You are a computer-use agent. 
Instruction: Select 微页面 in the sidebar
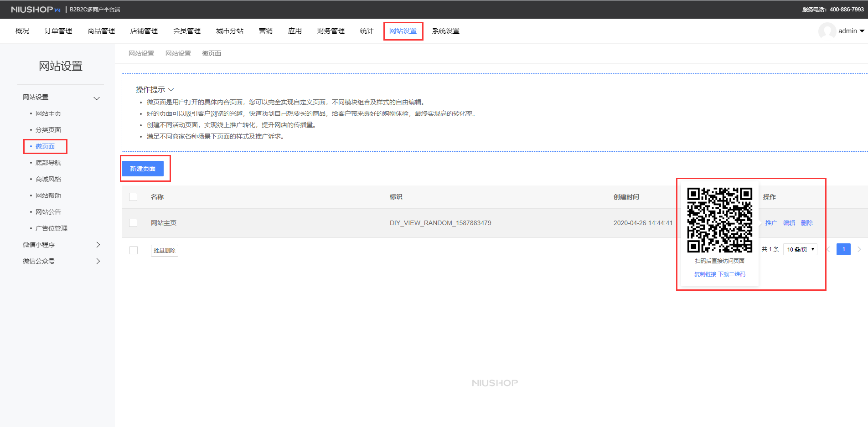point(45,146)
